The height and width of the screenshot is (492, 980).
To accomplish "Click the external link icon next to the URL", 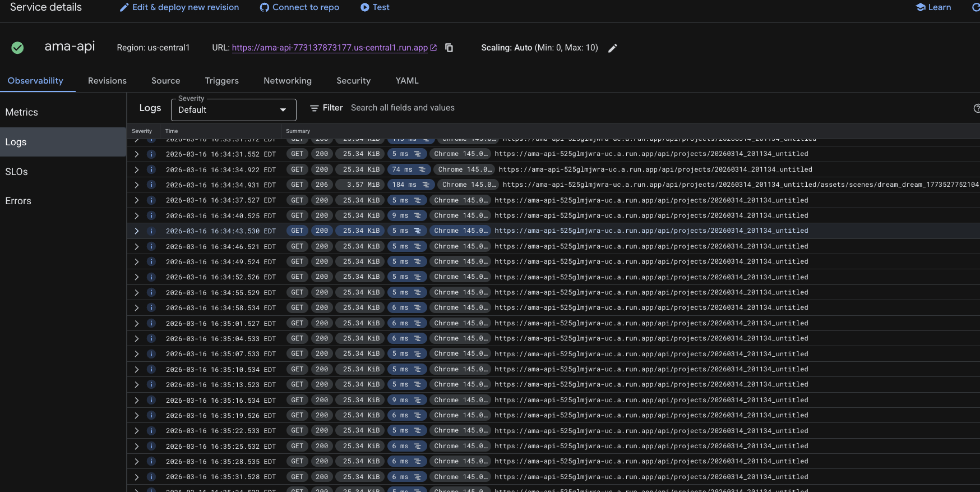I will coord(433,48).
